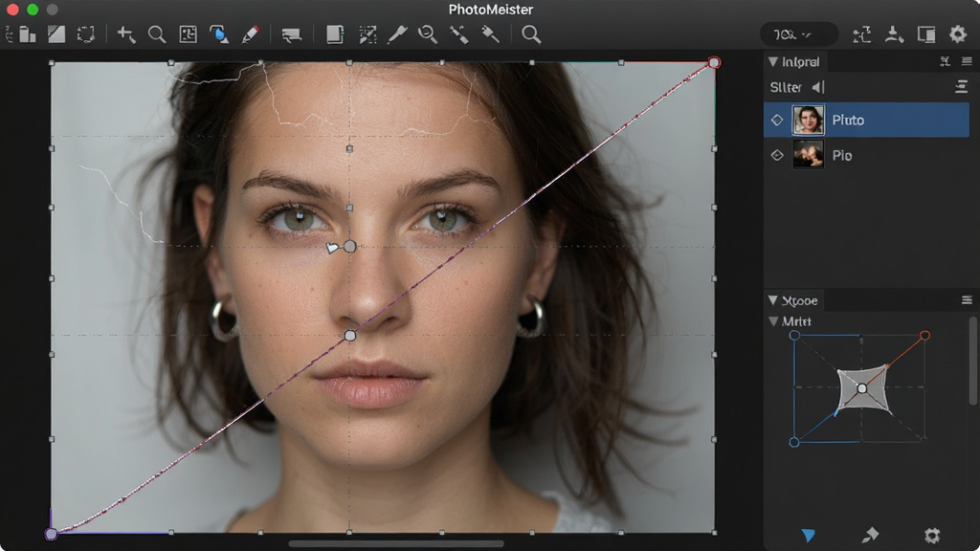
Task: Select the stacked layers brush icon
Action: pos(291,35)
